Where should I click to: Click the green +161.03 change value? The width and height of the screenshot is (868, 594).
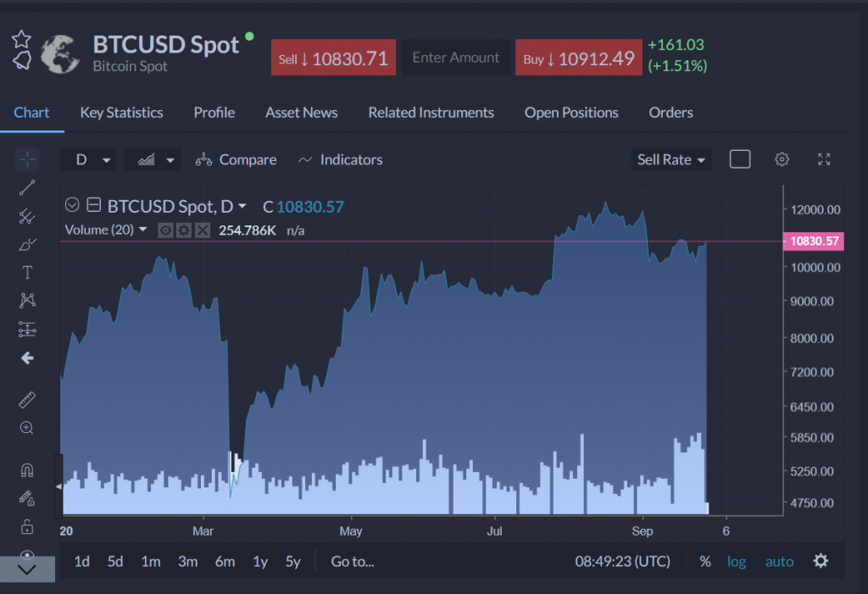point(676,44)
